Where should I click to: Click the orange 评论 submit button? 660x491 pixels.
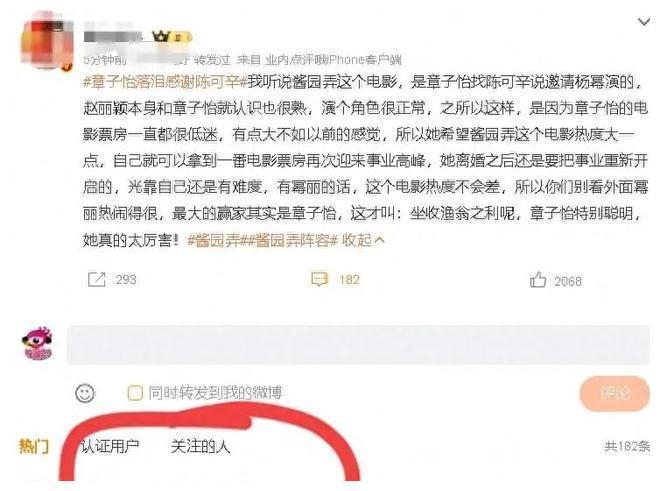point(615,393)
